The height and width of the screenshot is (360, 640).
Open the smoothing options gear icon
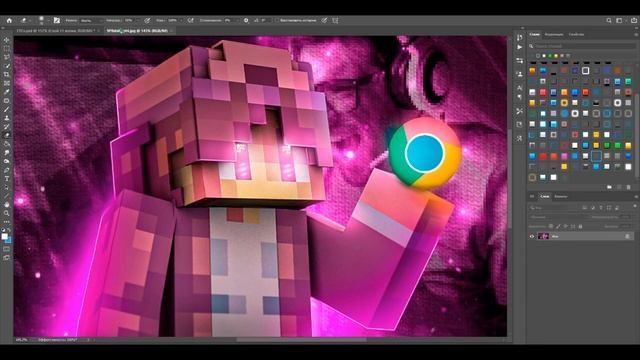(246, 20)
